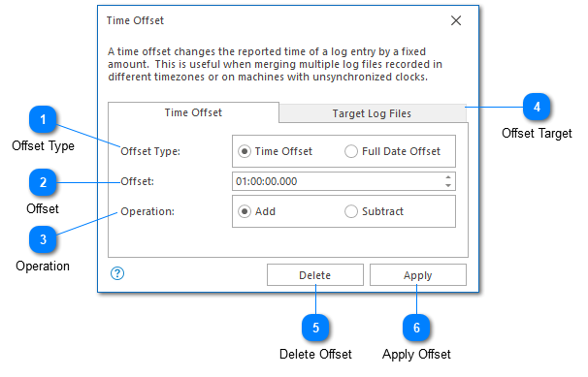Image resolution: width=588 pixels, height=377 pixels.
Task: Close the Time Offset dialog
Action: pyautogui.click(x=456, y=20)
